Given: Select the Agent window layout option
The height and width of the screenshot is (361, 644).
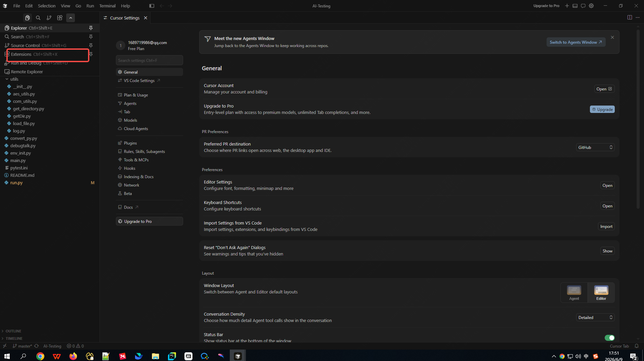Looking at the screenshot, I should pyautogui.click(x=574, y=293).
